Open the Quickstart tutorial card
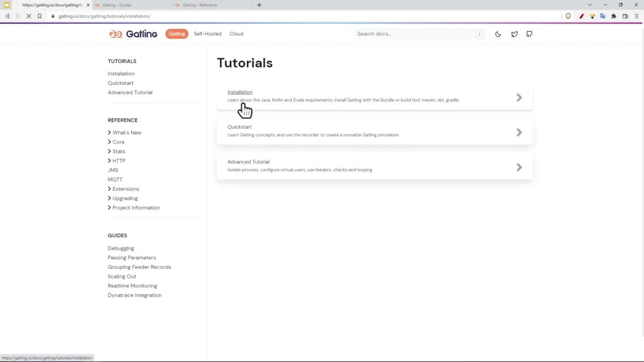644x362 pixels. pyautogui.click(x=374, y=131)
